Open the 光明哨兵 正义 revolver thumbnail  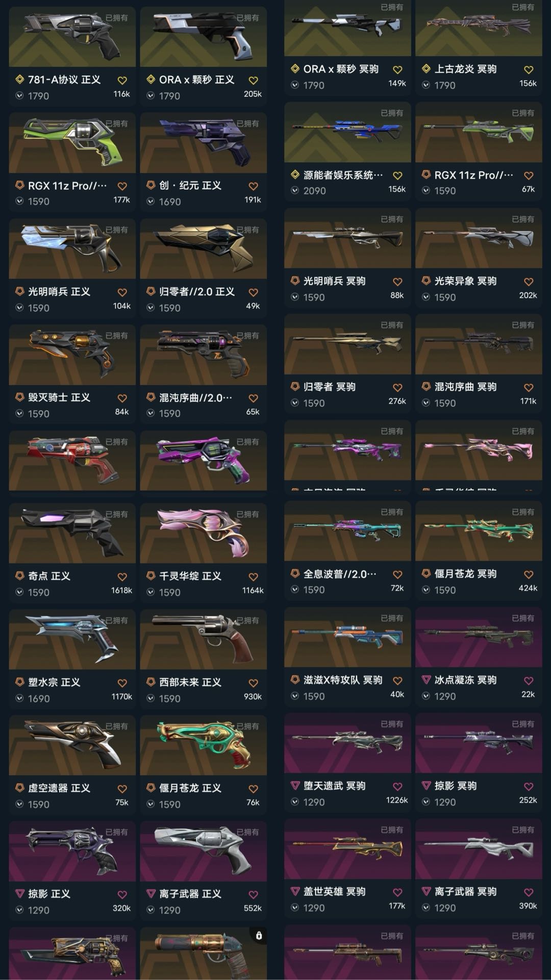[72, 248]
